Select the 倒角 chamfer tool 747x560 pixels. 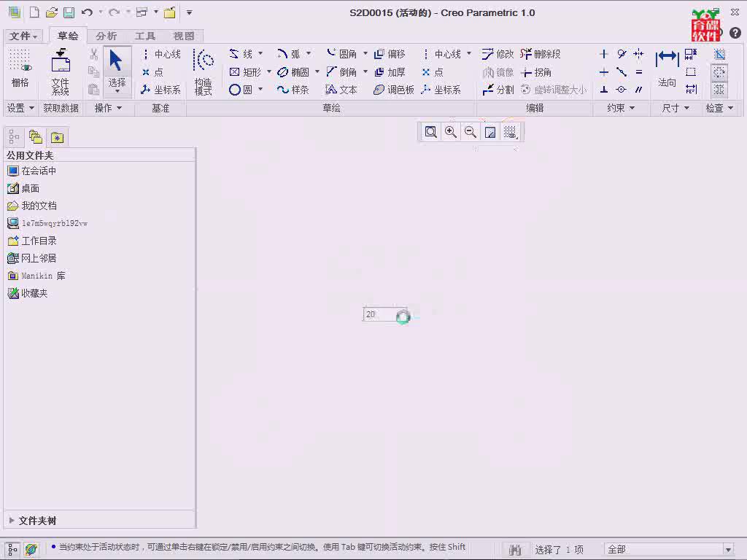tap(341, 72)
